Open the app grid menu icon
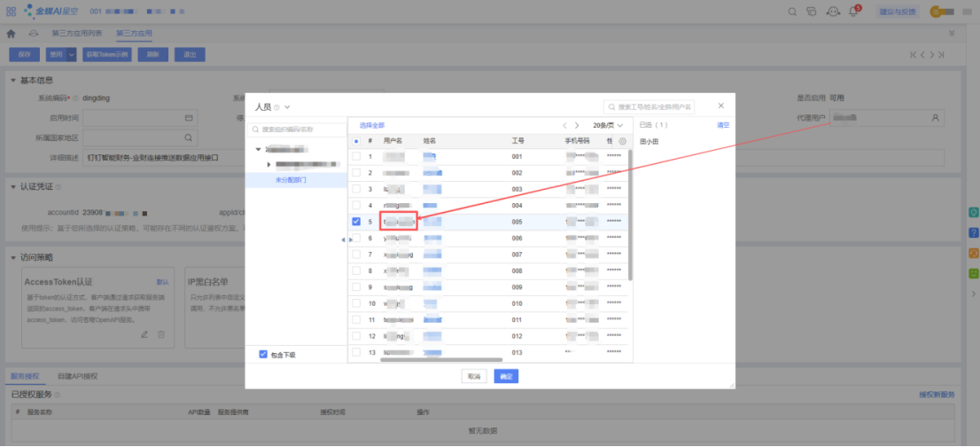 [x=11, y=12]
